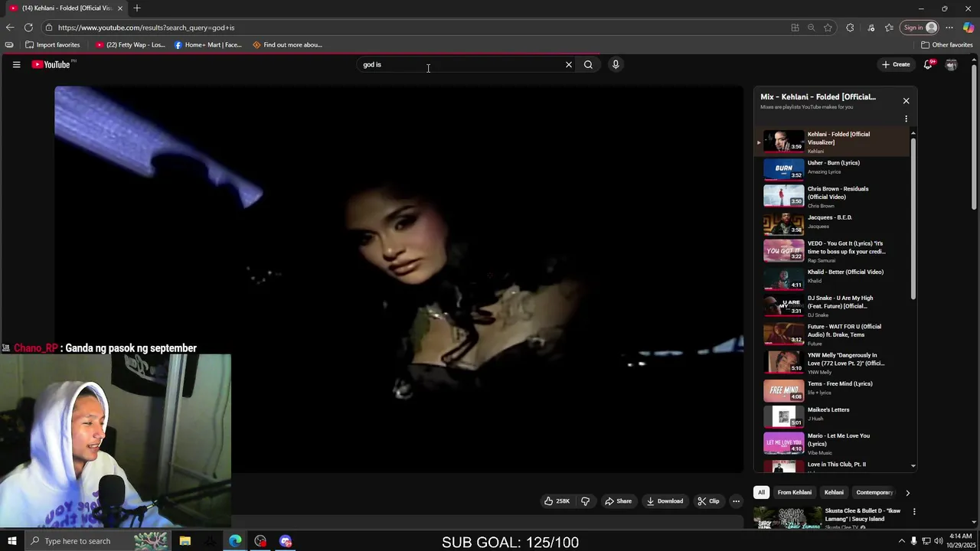Select the Contemporary chip
980x551 pixels.
(x=874, y=492)
